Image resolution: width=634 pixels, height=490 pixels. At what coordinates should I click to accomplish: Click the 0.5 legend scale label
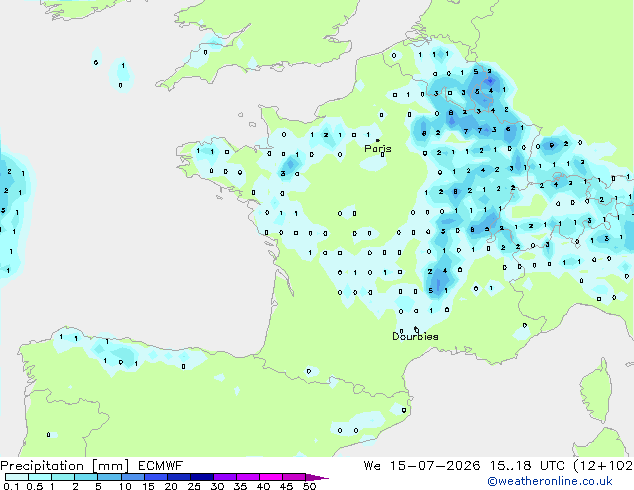point(35,486)
